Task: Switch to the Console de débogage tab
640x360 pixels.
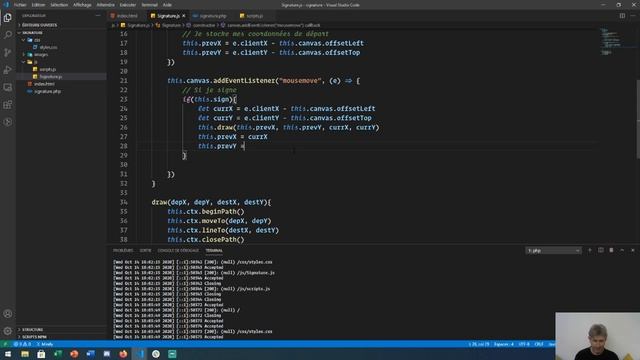Action: pos(178,251)
